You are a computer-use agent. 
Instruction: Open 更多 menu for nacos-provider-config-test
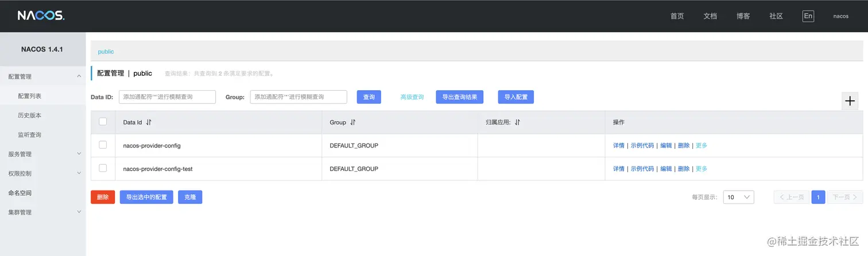tap(702, 169)
